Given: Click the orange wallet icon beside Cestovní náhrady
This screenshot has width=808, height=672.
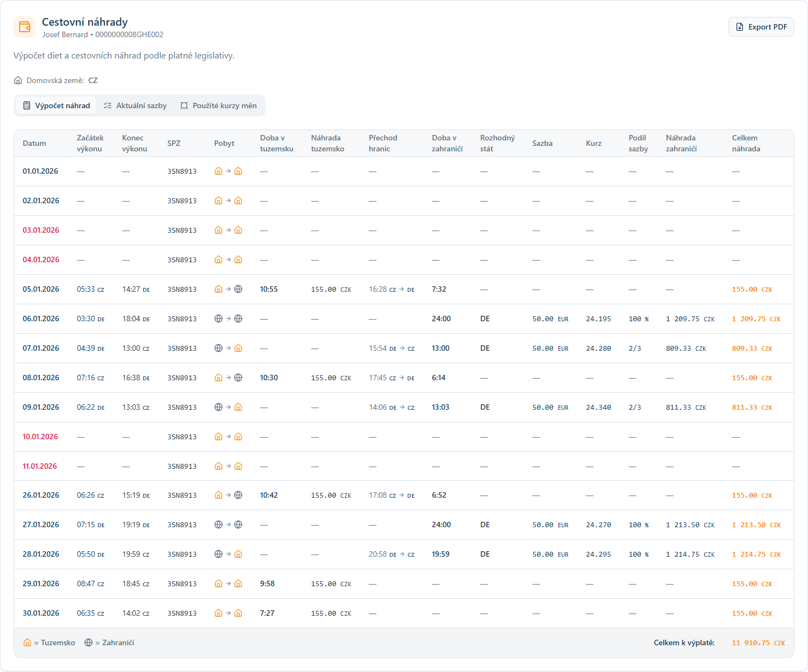Looking at the screenshot, I should [24, 27].
